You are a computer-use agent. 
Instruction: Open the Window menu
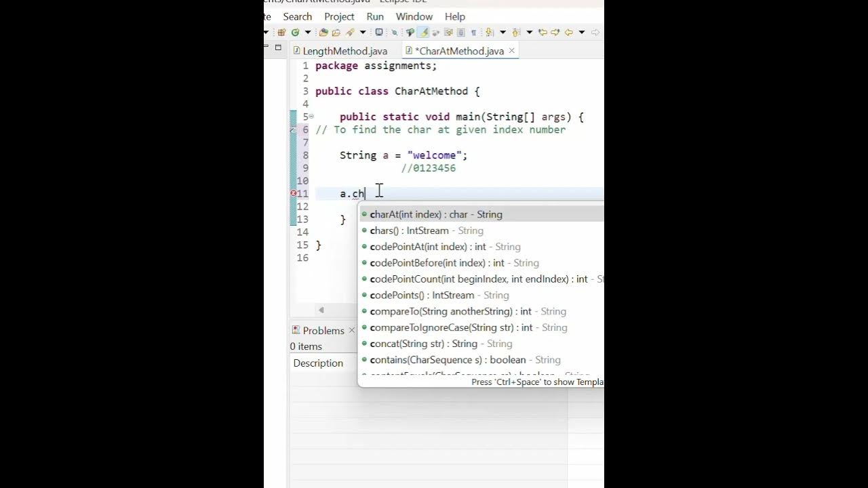[414, 16]
